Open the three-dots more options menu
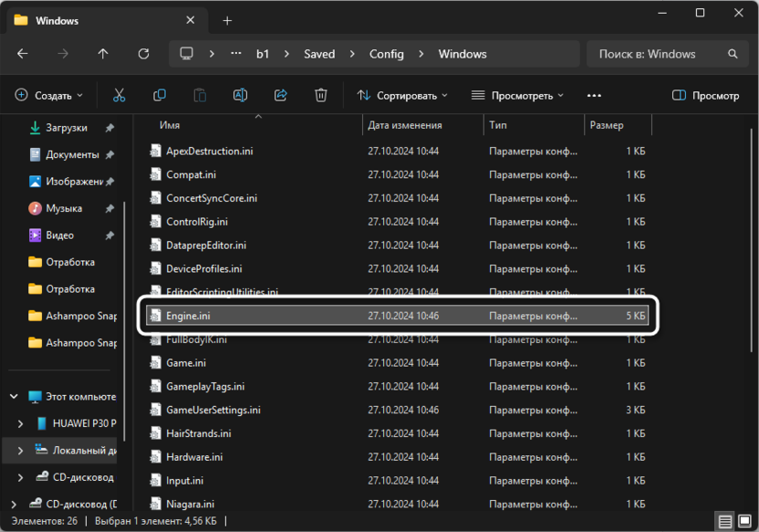 pyautogui.click(x=594, y=95)
